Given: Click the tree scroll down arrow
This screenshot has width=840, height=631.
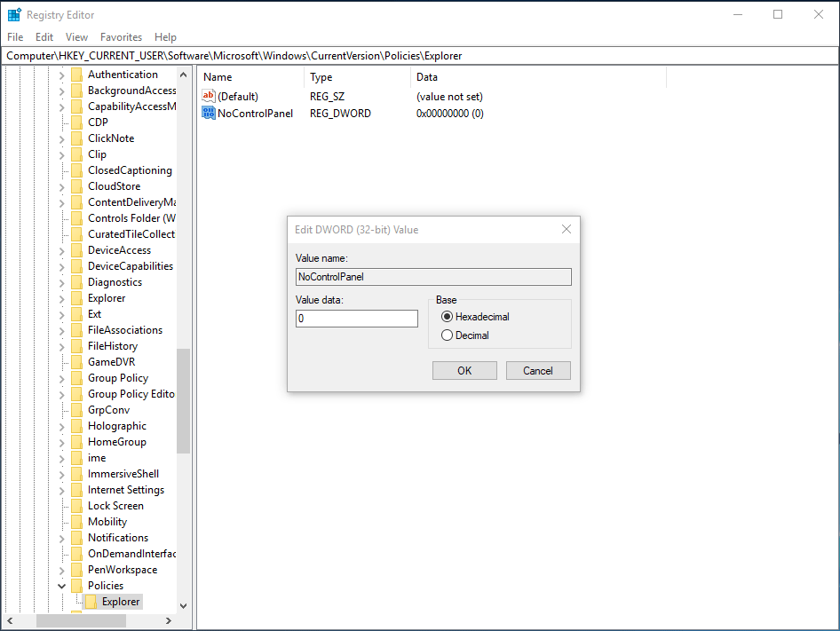Looking at the screenshot, I should 183,606.
